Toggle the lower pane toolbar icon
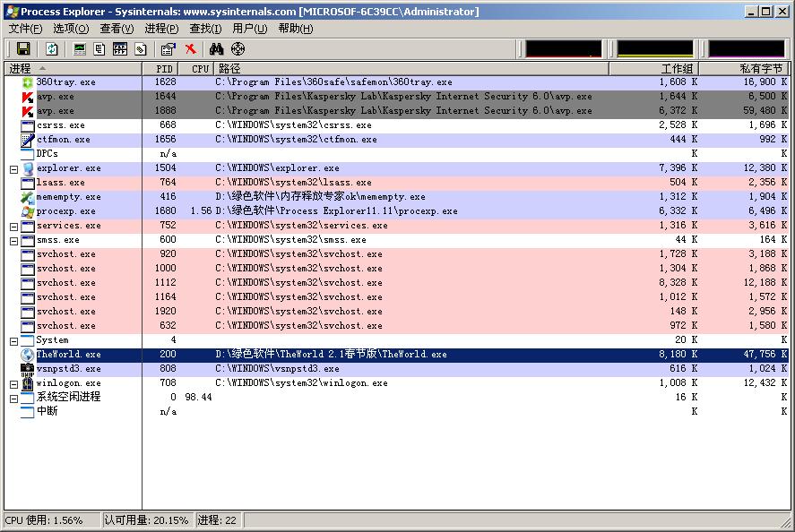795x532 pixels. (x=120, y=48)
